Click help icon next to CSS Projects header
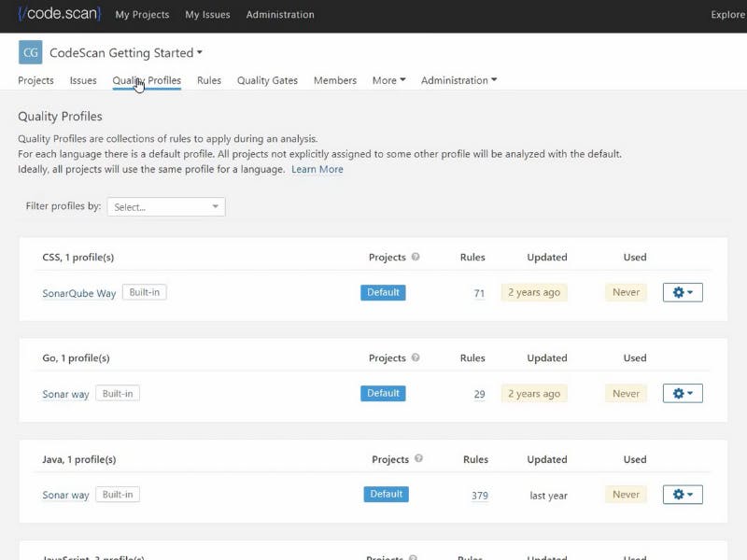747x560 pixels. (416, 257)
